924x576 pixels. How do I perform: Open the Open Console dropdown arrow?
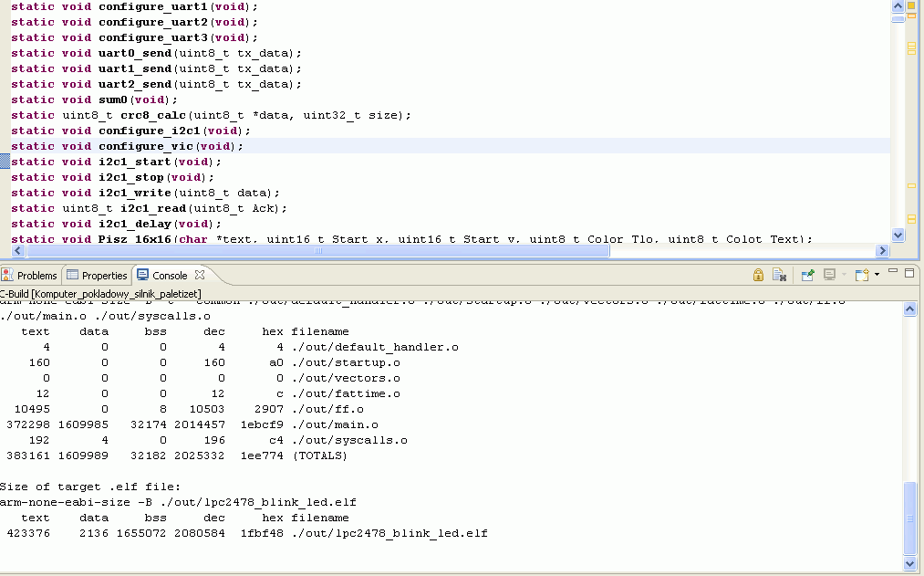coord(877,274)
